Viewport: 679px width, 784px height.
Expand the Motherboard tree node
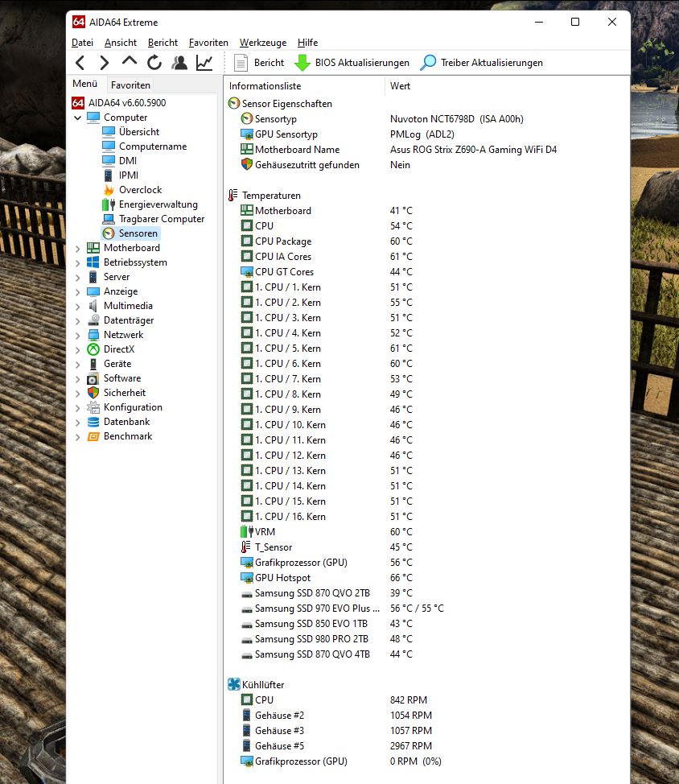[x=77, y=249]
